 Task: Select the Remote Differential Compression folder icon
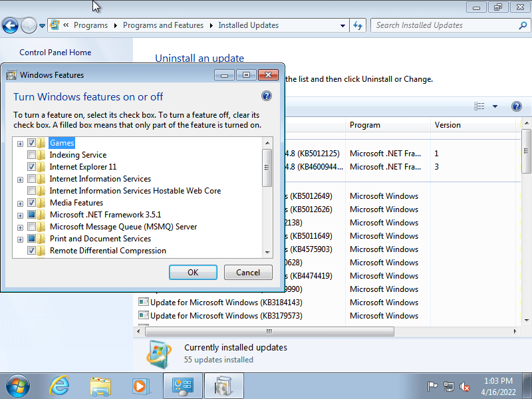click(x=41, y=251)
